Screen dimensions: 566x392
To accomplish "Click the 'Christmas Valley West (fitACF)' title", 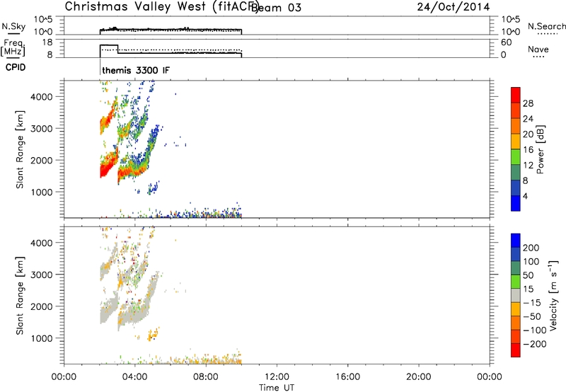I will point(162,7).
